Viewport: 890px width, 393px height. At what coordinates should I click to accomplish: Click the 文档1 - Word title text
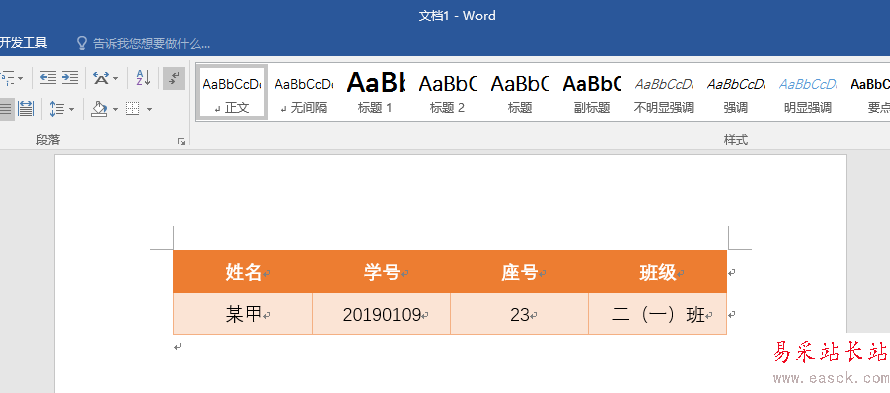pyautogui.click(x=457, y=16)
